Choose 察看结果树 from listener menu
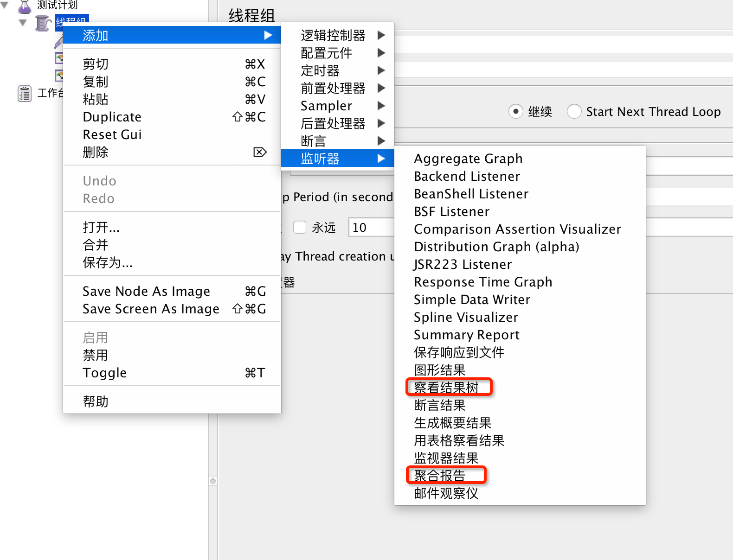 (x=446, y=387)
